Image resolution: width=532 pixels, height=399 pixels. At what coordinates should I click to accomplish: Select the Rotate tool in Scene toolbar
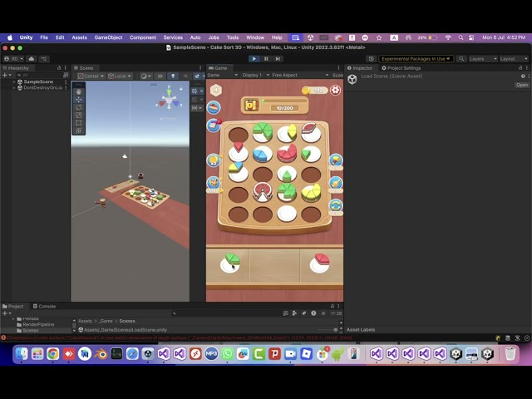pos(78,107)
